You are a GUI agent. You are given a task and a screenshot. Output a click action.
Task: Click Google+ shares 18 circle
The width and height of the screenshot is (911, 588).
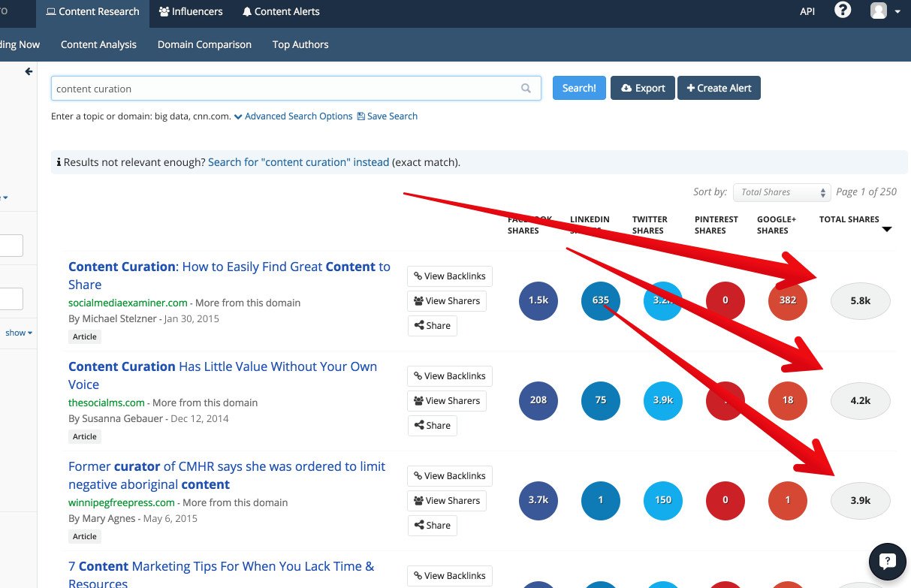tap(788, 400)
